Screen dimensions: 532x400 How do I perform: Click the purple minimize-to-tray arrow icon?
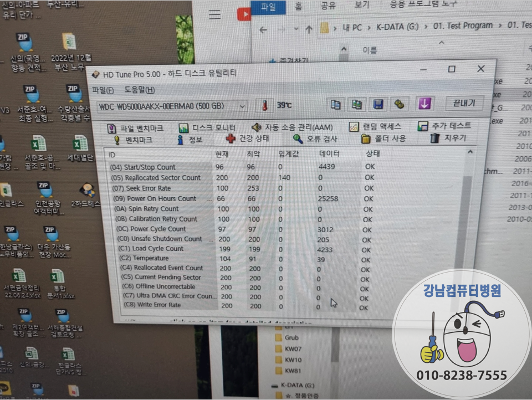pyautogui.click(x=424, y=103)
